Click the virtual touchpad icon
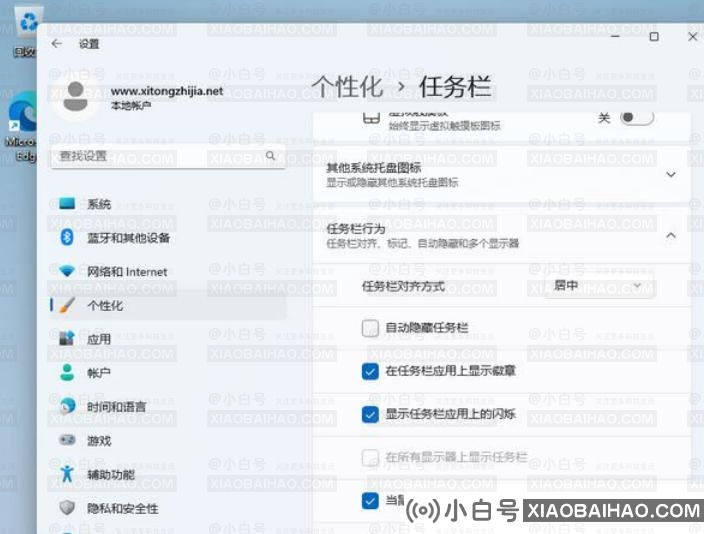Screen dimensions: 704x534 click(x=371, y=119)
